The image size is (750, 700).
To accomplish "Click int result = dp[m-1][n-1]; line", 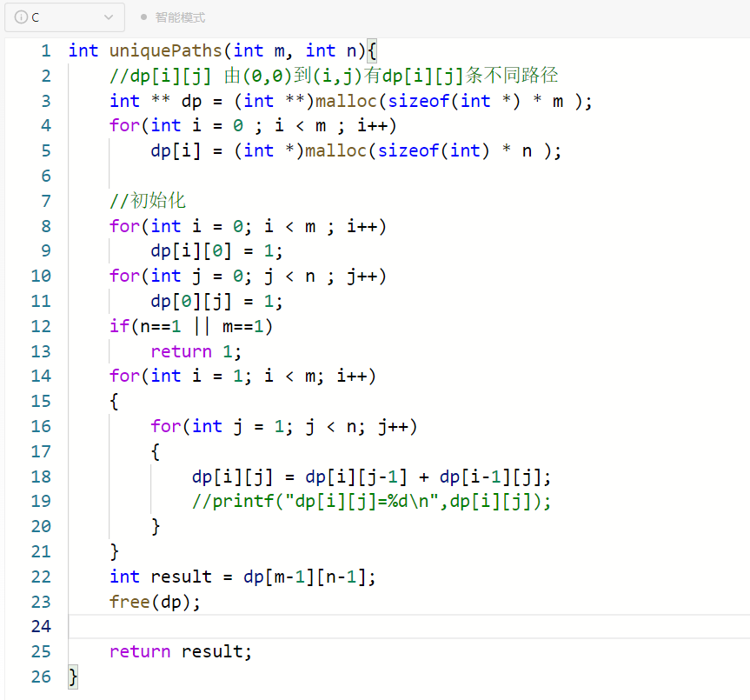I will (x=242, y=577).
